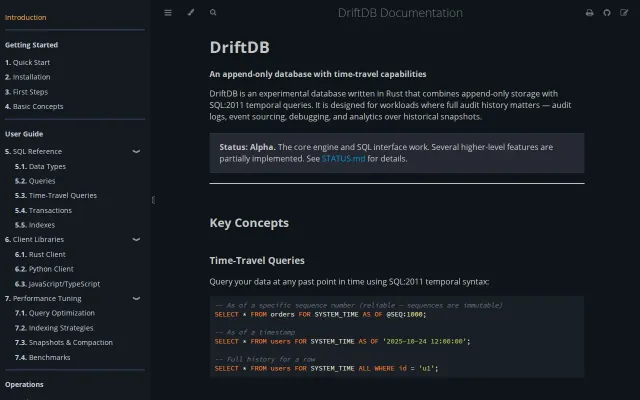The image size is (640, 400).
Task: Click the append-only database tagline text
Action: (318, 74)
